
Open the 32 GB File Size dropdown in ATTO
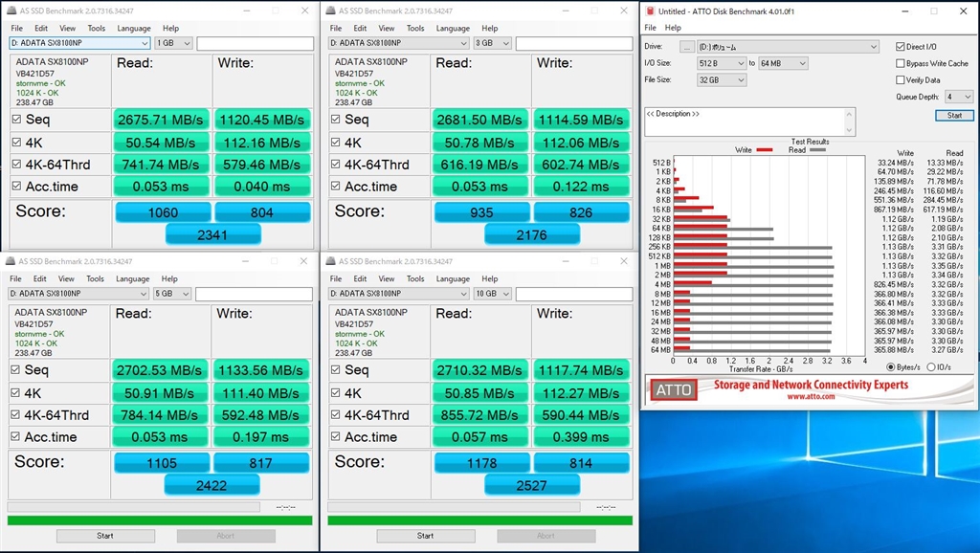(x=722, y=80)
